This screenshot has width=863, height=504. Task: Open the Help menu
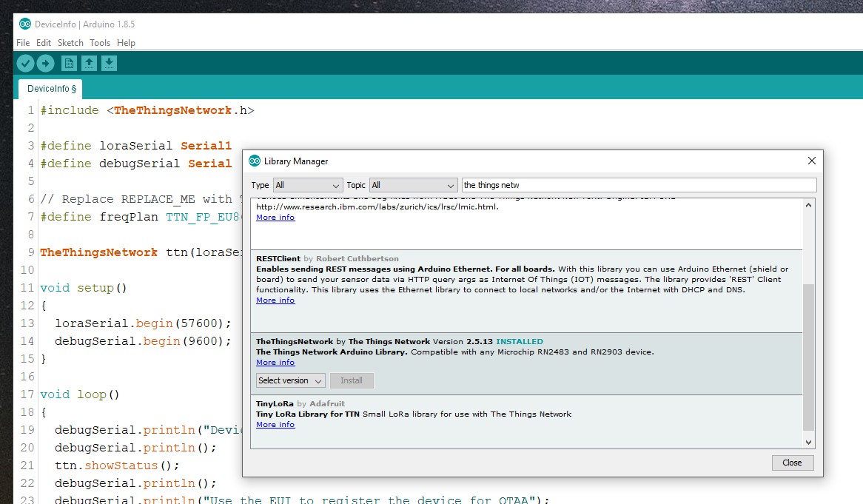(x=126, y=43)
